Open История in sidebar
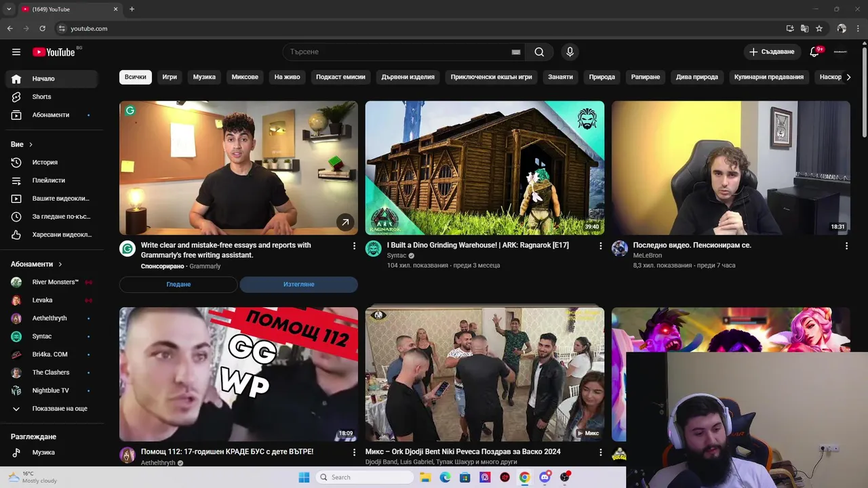 [52, 162]
